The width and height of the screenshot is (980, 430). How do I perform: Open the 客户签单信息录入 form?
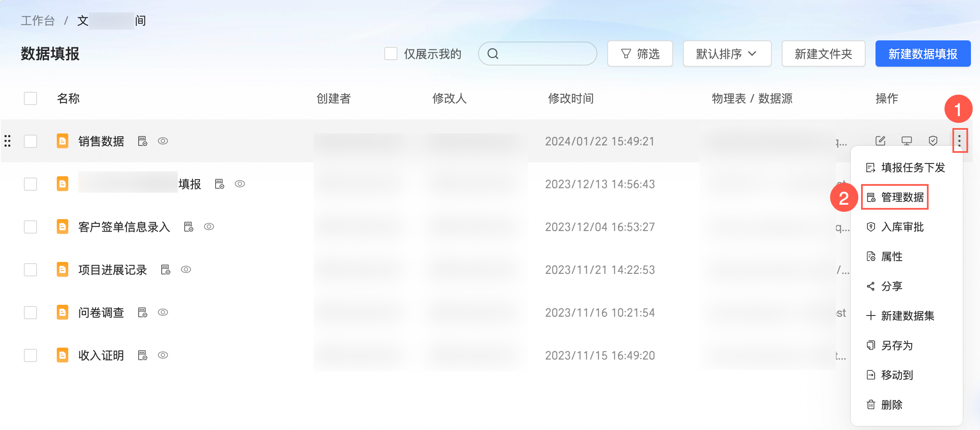coord(124,227)
